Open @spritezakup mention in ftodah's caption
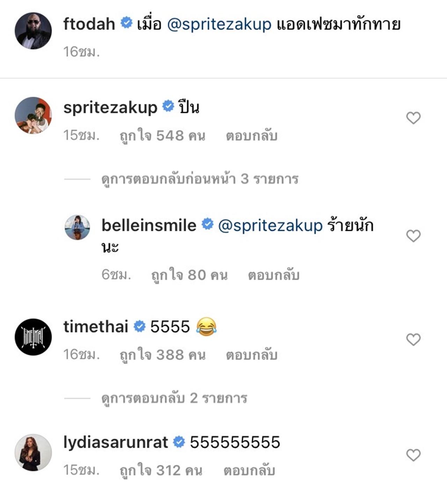 (x=219, y=24)
